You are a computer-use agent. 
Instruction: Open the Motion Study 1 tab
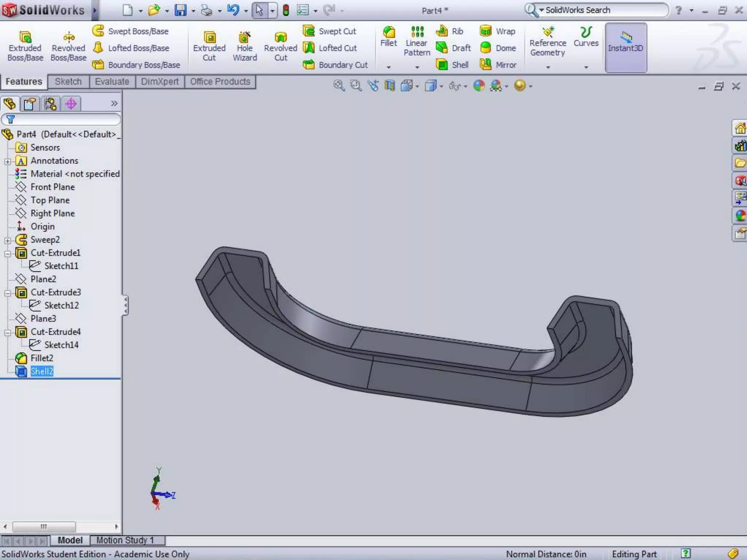(x=125, y=540)
